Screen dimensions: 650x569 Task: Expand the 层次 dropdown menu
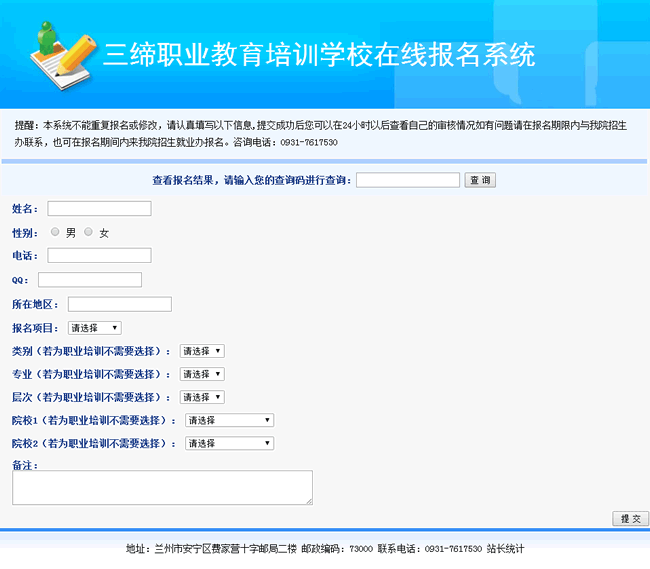202,397
